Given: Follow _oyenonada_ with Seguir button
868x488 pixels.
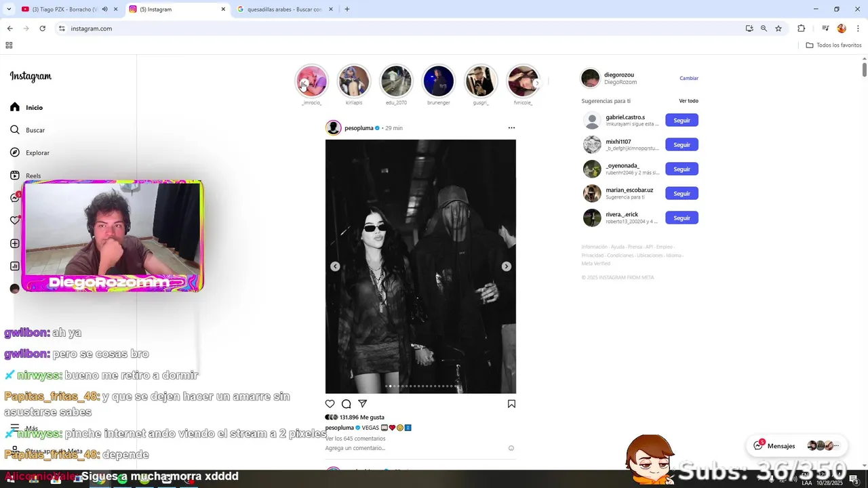Looking at the screenshot, I should click(682, 169).
